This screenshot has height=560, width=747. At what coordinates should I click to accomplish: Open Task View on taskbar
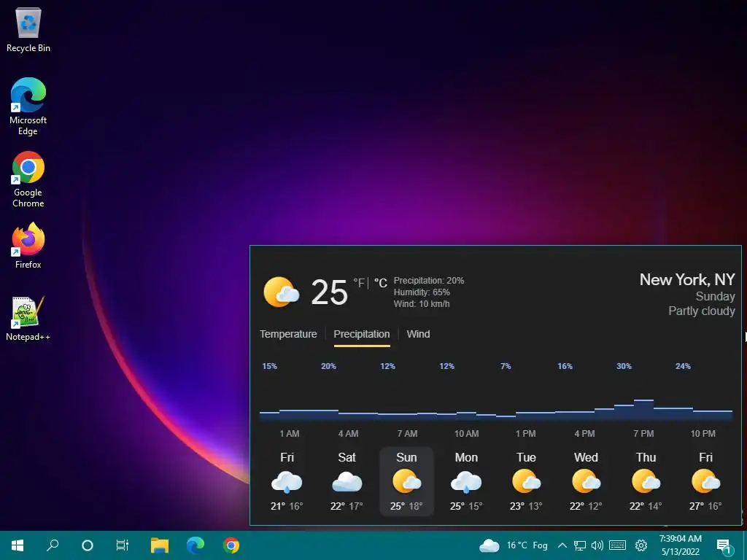coord(123,545)
